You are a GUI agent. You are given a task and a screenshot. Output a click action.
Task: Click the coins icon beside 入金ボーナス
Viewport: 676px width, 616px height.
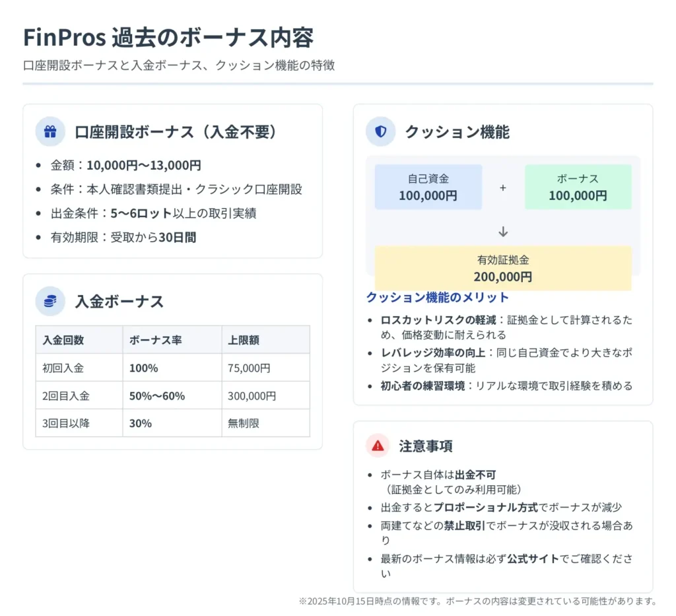point(50,301)
